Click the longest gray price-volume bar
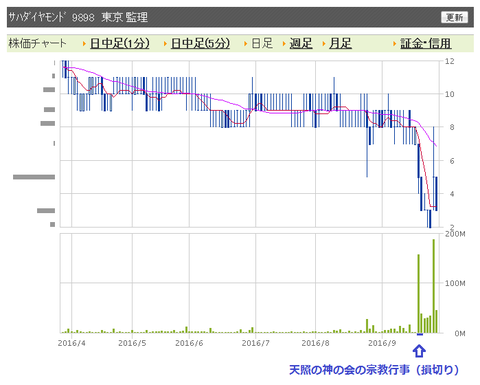 coord(34,177)
